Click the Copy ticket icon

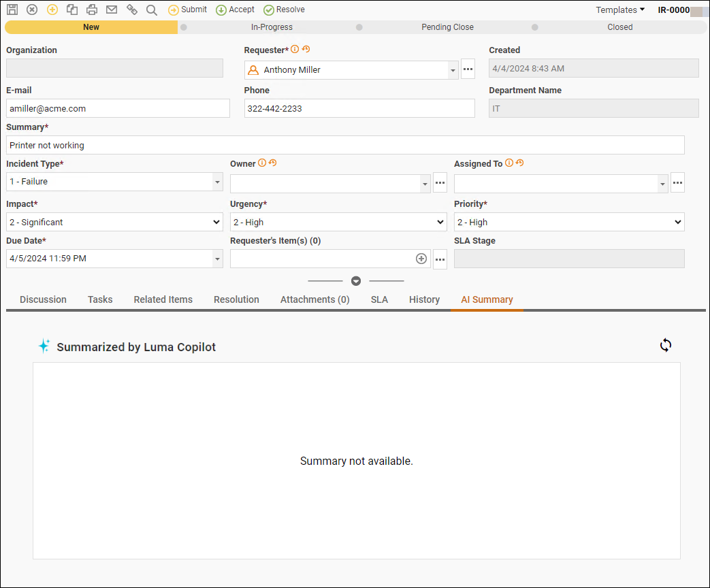pos(72,10)
